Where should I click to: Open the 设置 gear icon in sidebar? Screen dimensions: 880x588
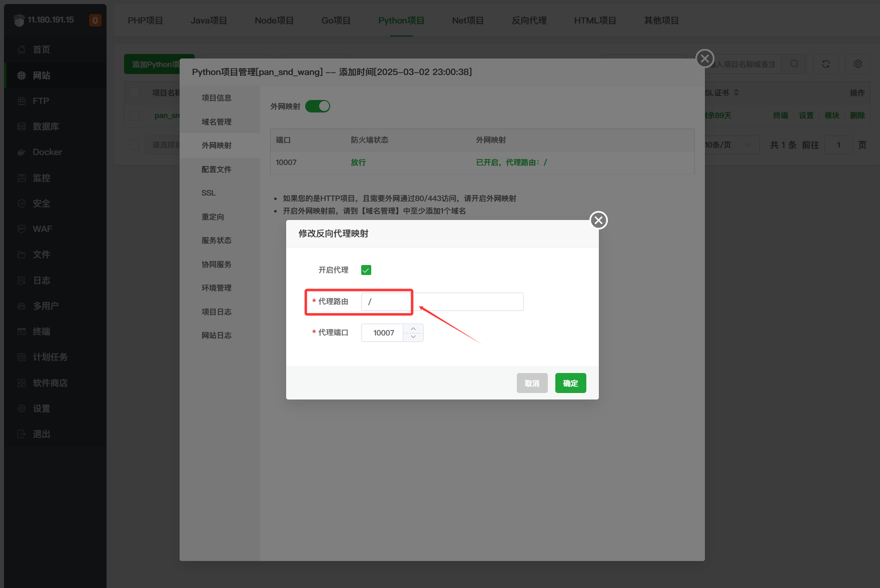pyautogui.click(x=22, y=408)
